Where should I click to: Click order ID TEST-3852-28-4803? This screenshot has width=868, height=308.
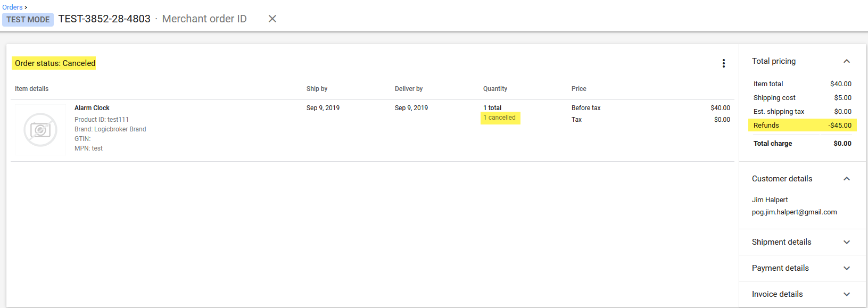104,19
